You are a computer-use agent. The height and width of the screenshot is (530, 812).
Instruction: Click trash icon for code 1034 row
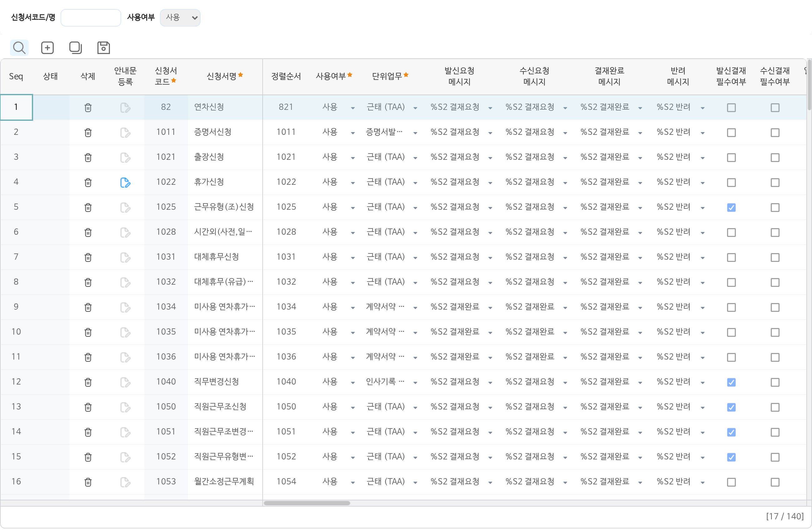coord(88,307)
